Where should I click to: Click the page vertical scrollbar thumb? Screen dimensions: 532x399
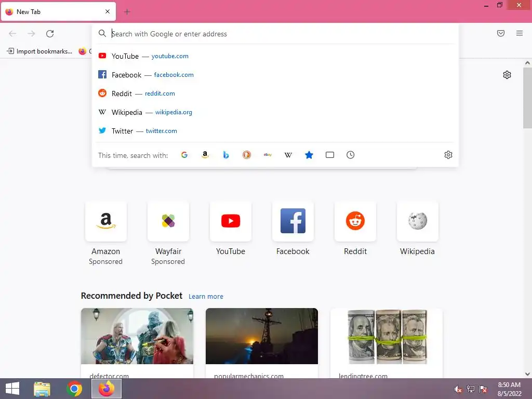[x=527, y=98]
